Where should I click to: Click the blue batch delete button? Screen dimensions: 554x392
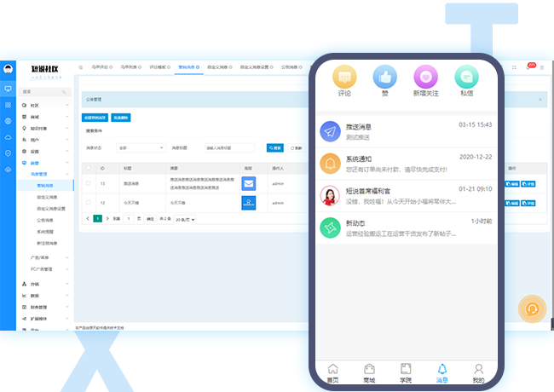(x=121, y=118)
